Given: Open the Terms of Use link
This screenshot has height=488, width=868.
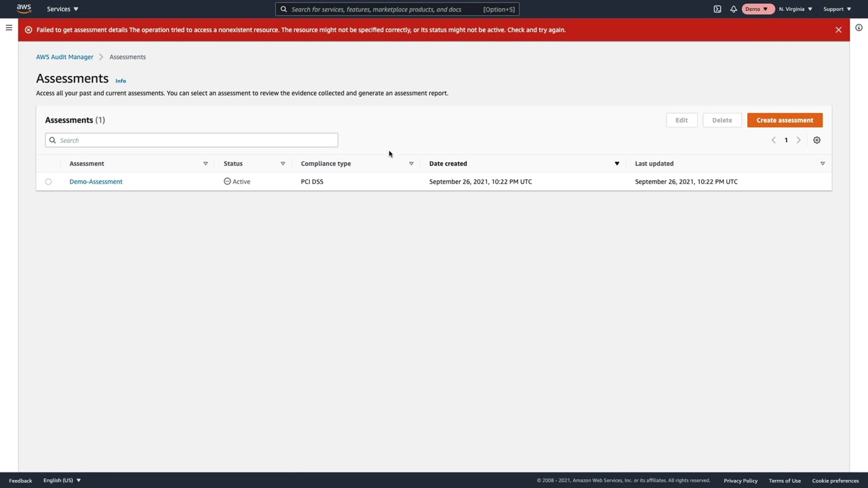Looking at the screenshot, I should point(785,481).
